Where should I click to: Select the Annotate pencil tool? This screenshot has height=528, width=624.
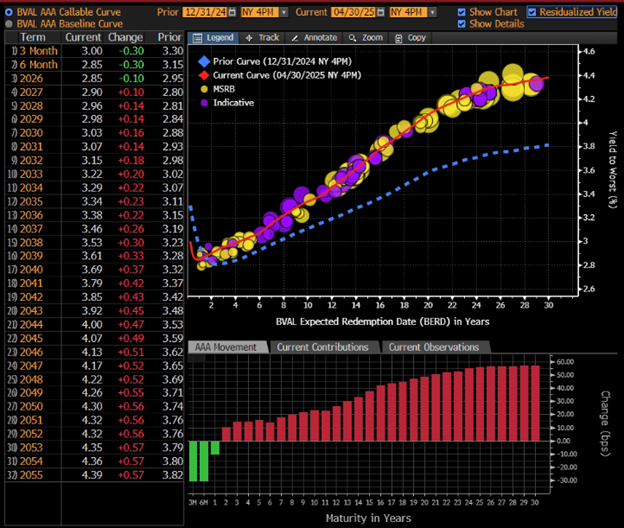314,37
